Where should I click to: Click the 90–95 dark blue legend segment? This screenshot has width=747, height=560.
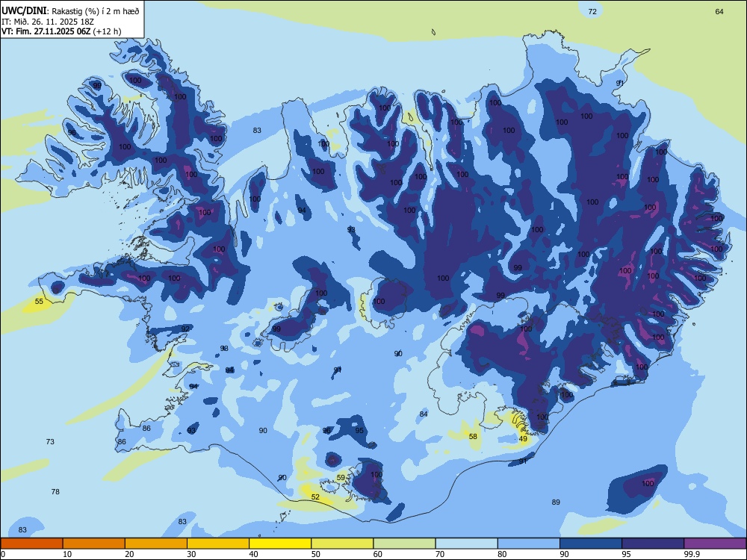click(591, 544)
